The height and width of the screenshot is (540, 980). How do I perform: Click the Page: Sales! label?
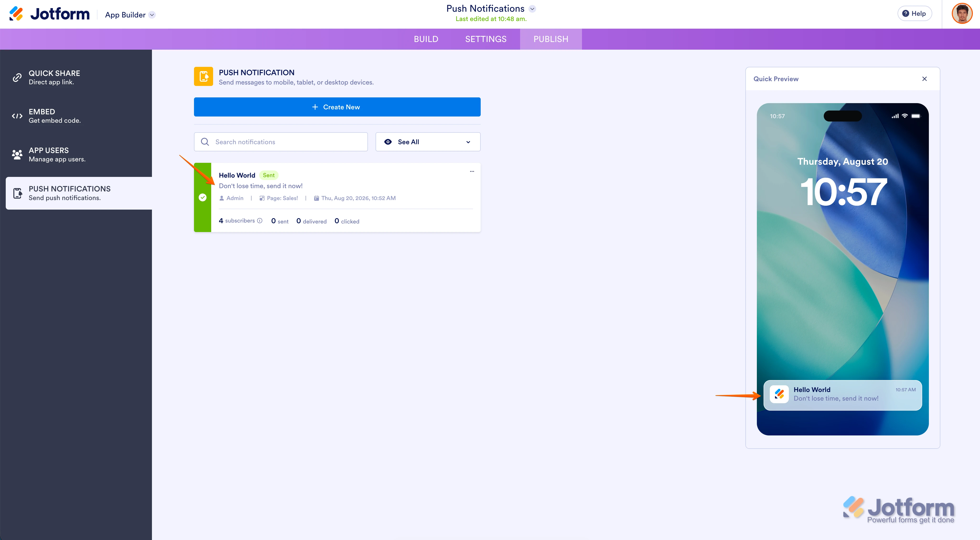coord(282,198)
